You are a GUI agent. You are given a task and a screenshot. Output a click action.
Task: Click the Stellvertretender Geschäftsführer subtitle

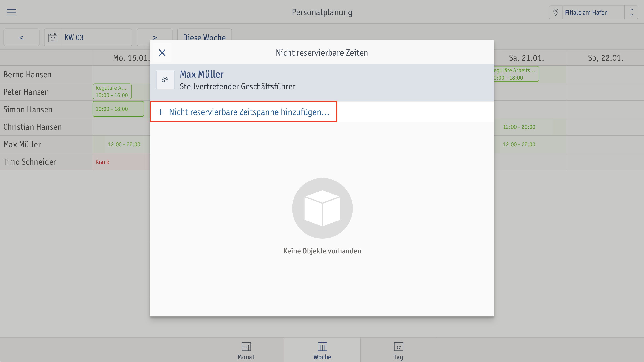(237, 87)
